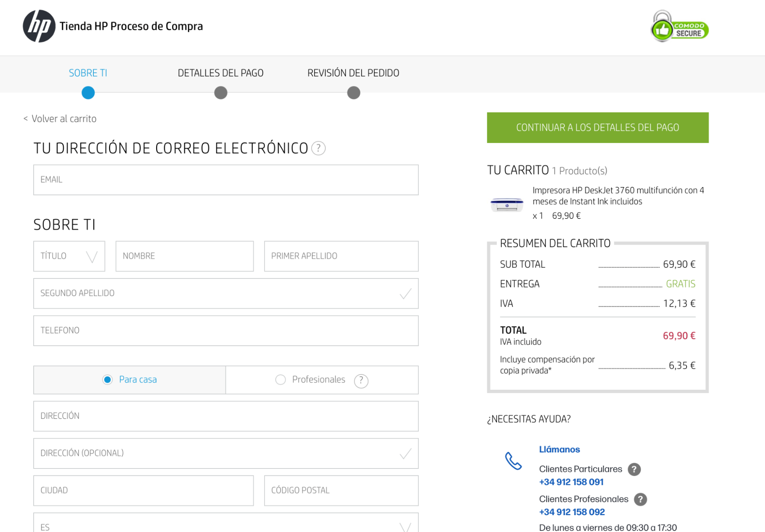The width and height of the screenshot is (765, 532).
Task: Open the ES country dropdown
Action: click(226, 523)
